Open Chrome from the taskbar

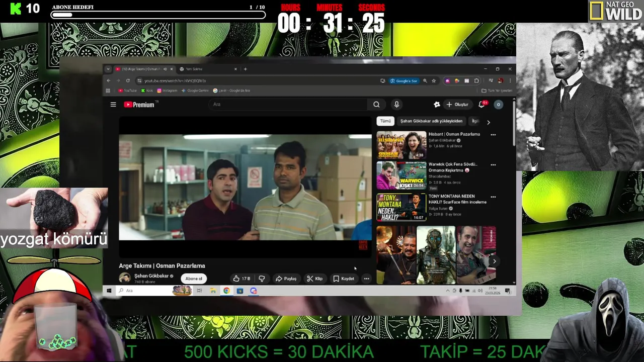pos(226,291)
